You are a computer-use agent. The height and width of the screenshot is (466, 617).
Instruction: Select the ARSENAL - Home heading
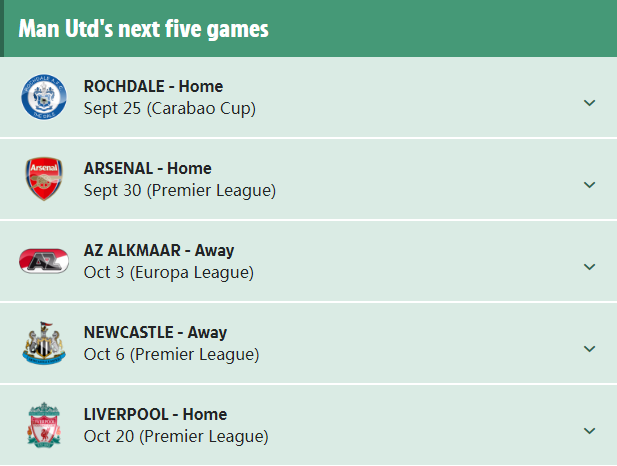[147, 168]
